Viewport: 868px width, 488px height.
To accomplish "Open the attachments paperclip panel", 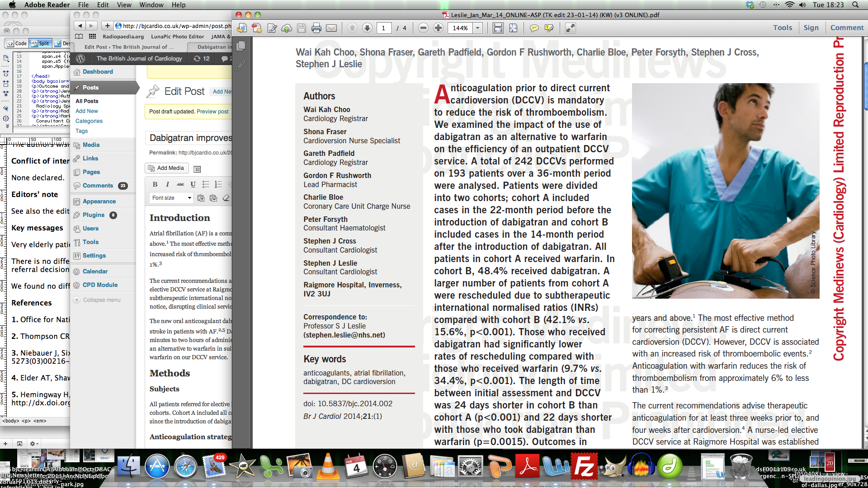I will [241, 66].
